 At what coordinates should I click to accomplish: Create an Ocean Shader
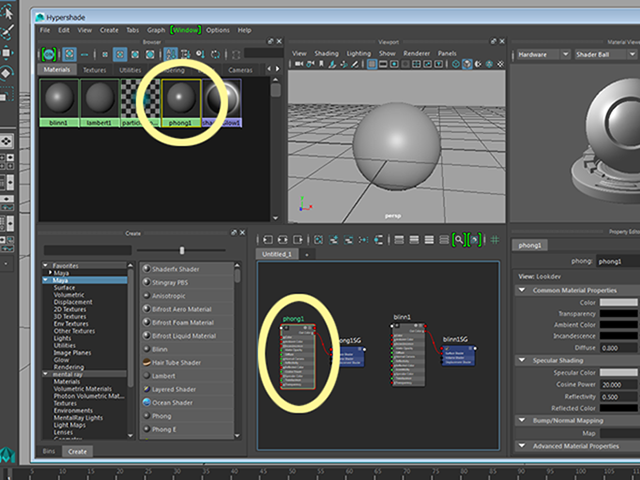point(172,403)
